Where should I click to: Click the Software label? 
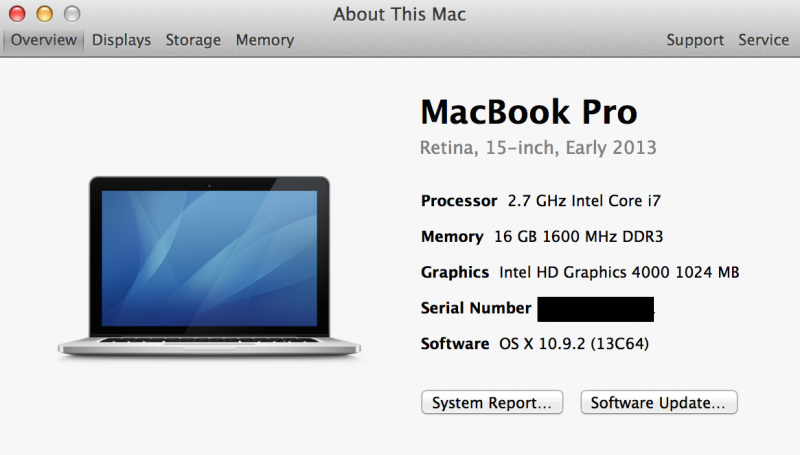tap(455, 343)
